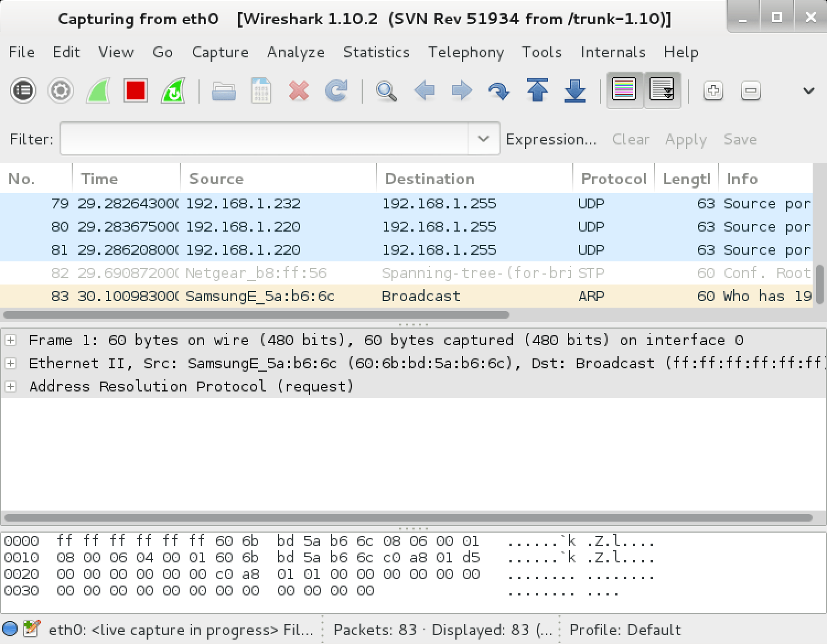Jump to the last packet
Screen dimensions: 827x644
click(575, 90)
